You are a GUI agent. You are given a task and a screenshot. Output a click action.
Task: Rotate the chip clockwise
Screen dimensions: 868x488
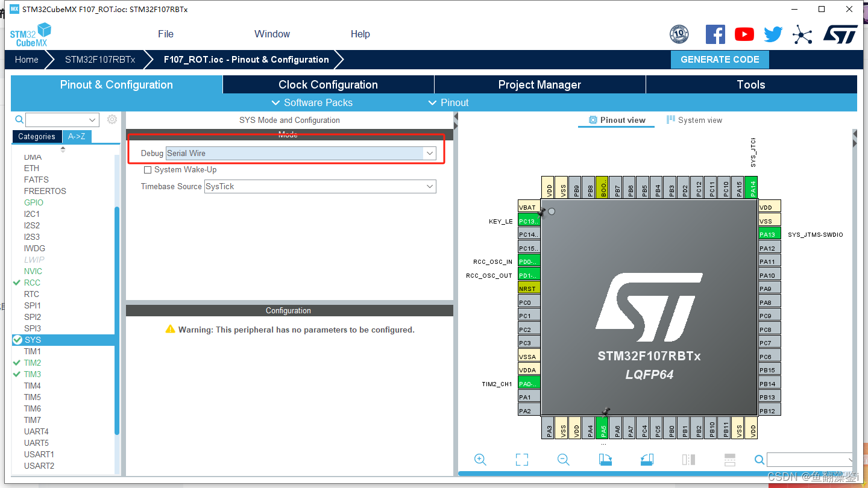[605, 460]
